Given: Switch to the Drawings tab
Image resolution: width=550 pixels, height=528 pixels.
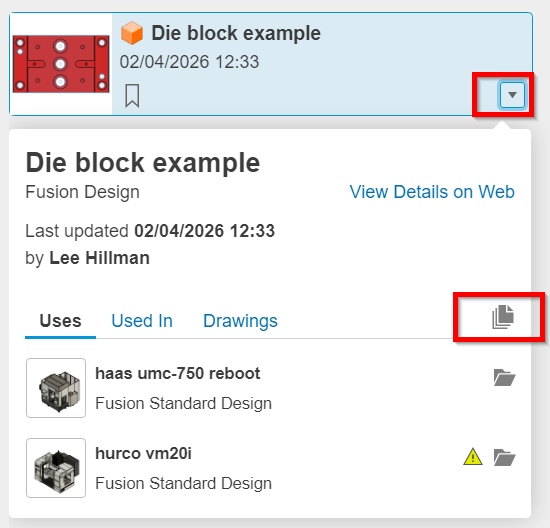Looking at the screenshot, I should point(240,321).
